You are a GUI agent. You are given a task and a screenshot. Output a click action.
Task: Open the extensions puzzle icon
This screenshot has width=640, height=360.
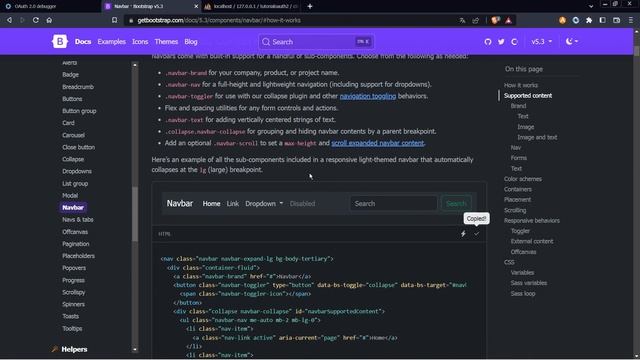tap(589, 20)
